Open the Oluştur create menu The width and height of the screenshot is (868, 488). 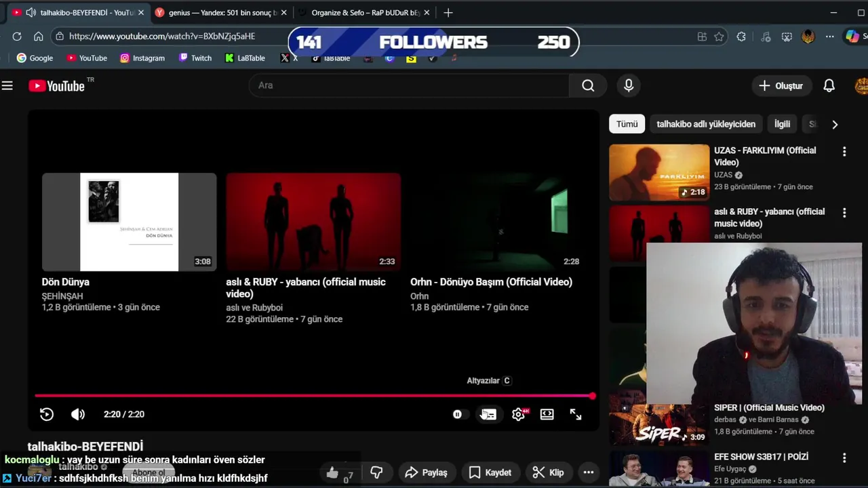tap(781, 85)
